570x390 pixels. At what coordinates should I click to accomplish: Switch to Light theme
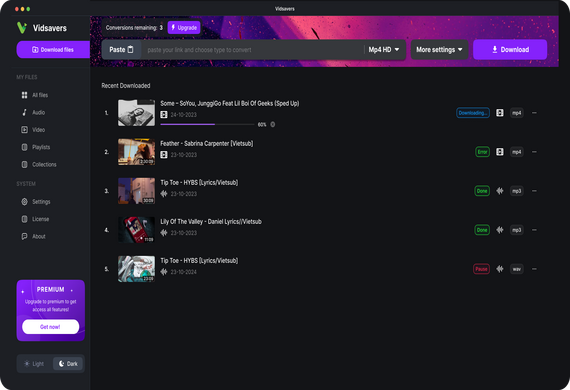(34, 363)
